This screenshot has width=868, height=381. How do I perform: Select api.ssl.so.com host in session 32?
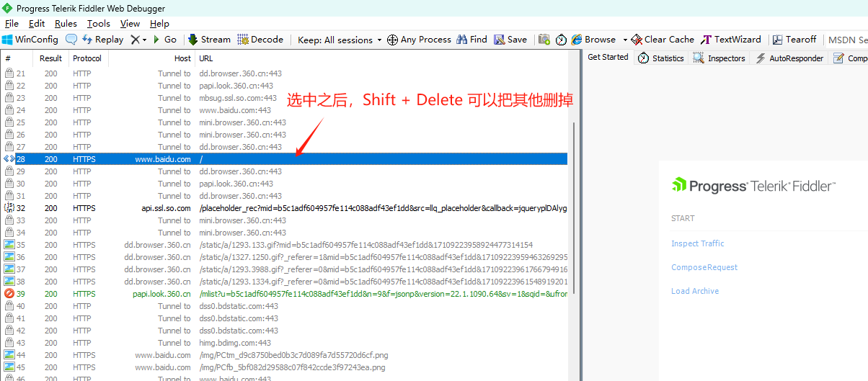(x=166, y=208)
